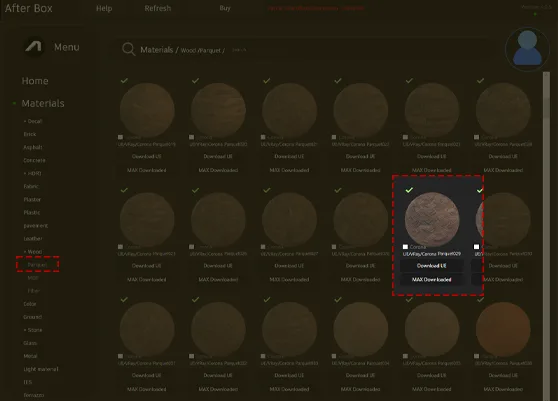This screenshot has width=558, height=401.
Task: Click green checkmark above Parquet019 sphere
Action: tap(124, 81)
